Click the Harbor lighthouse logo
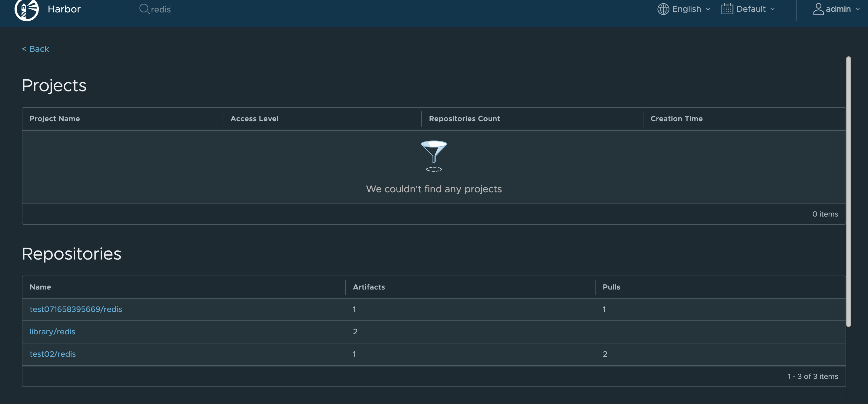 [27, 9]
